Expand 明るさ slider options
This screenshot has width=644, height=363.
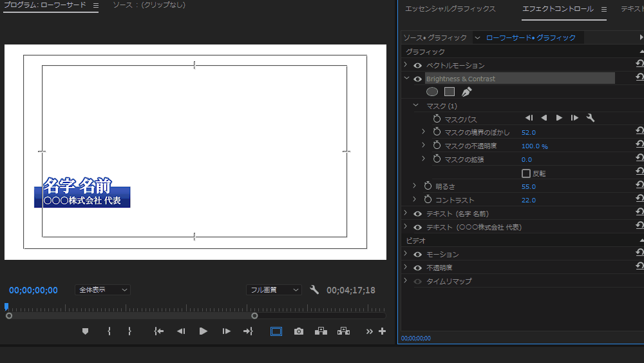coord(414,186)
